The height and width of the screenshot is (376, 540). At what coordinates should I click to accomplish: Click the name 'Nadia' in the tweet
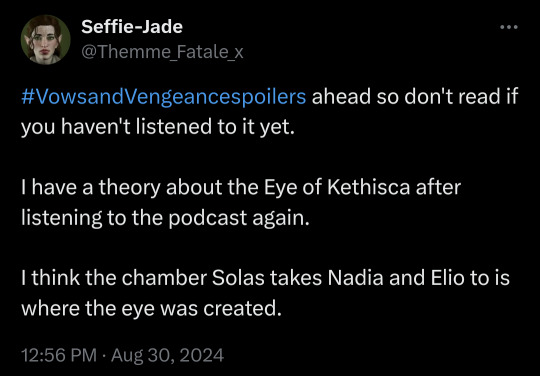[355, 279]
